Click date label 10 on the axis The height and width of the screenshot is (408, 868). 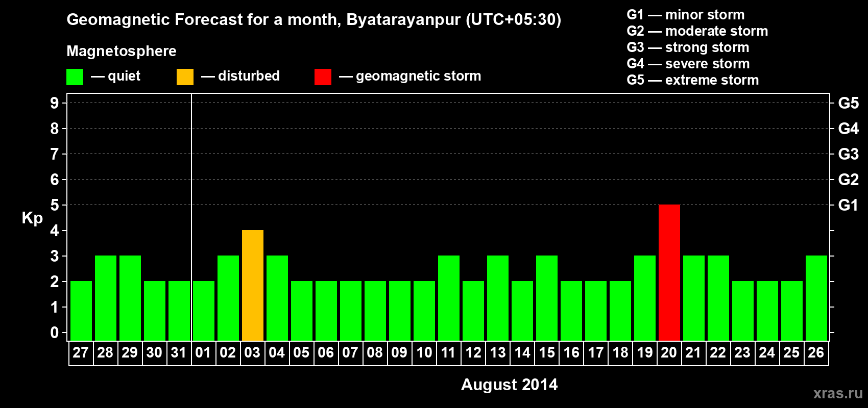click(x=424, y=352)
